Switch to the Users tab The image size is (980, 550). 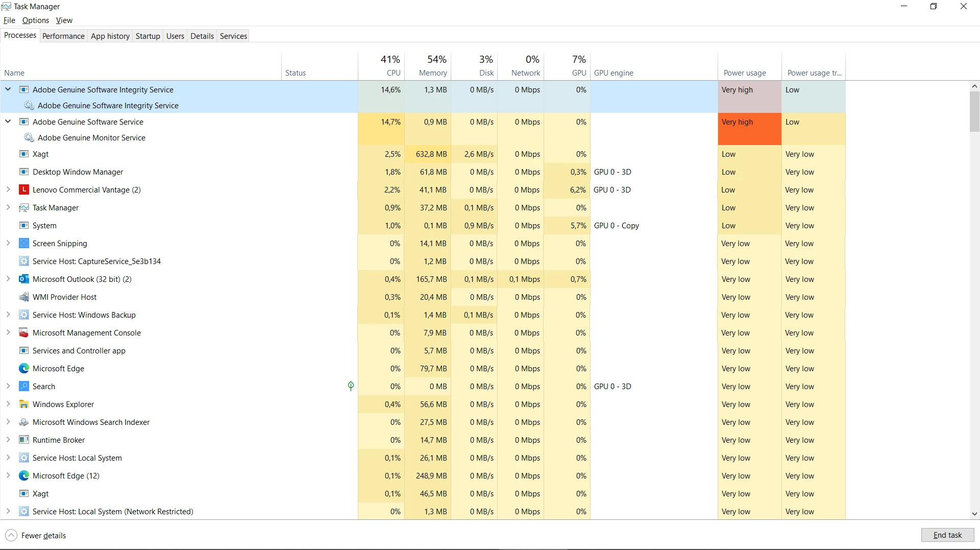(x=175, y=36)
